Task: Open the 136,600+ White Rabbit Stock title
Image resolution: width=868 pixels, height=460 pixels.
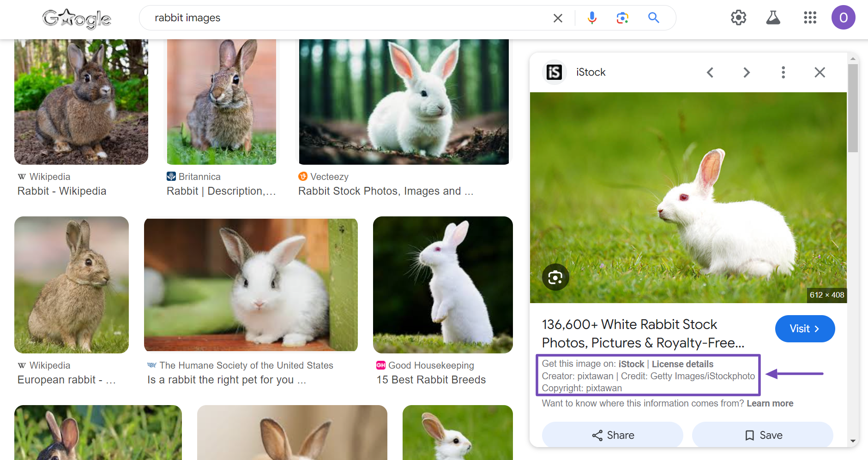Action: click(643, 334)
